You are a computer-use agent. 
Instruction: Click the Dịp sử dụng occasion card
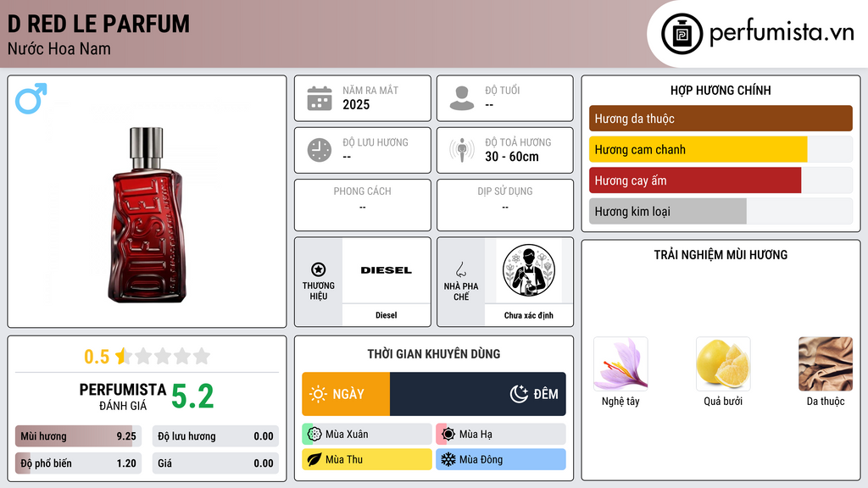pyautogui.click(x=505, y=205)
